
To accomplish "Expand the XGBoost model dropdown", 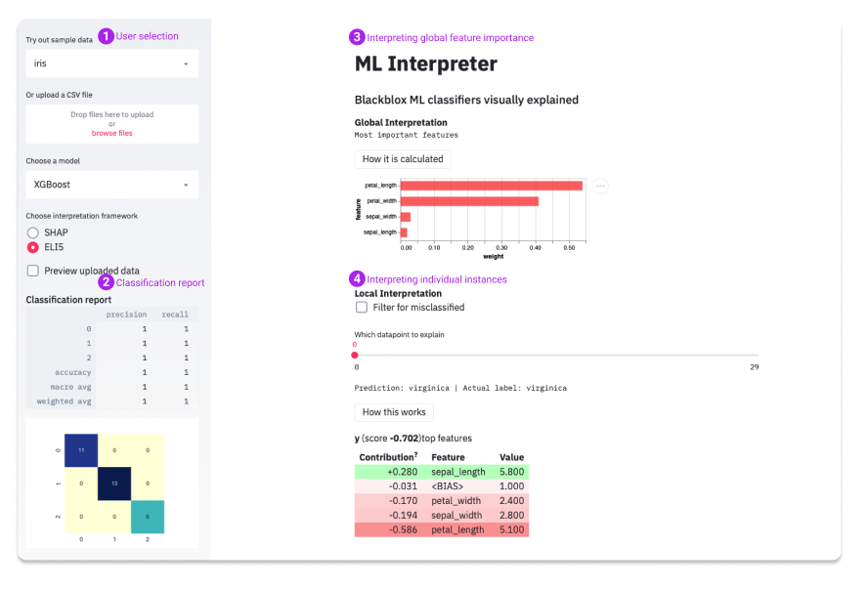I will pos(111,185).
